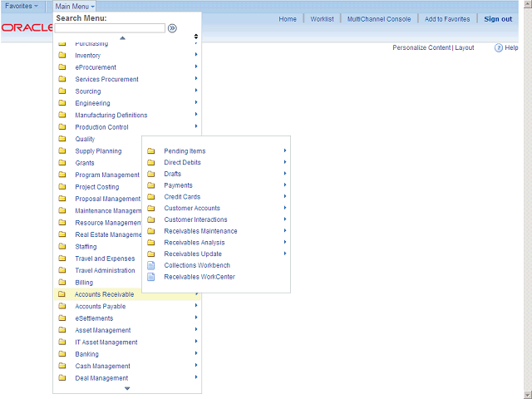Expand the Inventory submenu arrow

(x=196, y=56)
